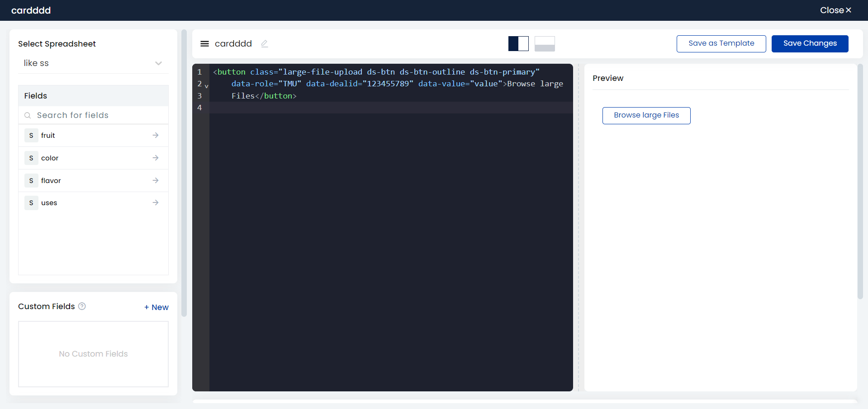Click the arrow icon for color field
Screen dimensions: 868x409
coord(156,158)
